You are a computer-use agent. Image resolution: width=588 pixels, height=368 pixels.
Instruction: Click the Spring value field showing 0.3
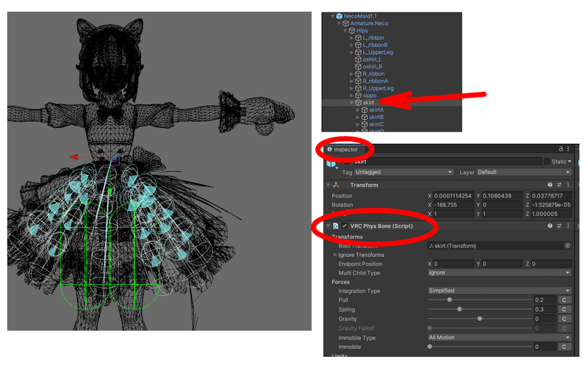coord(545,309)
